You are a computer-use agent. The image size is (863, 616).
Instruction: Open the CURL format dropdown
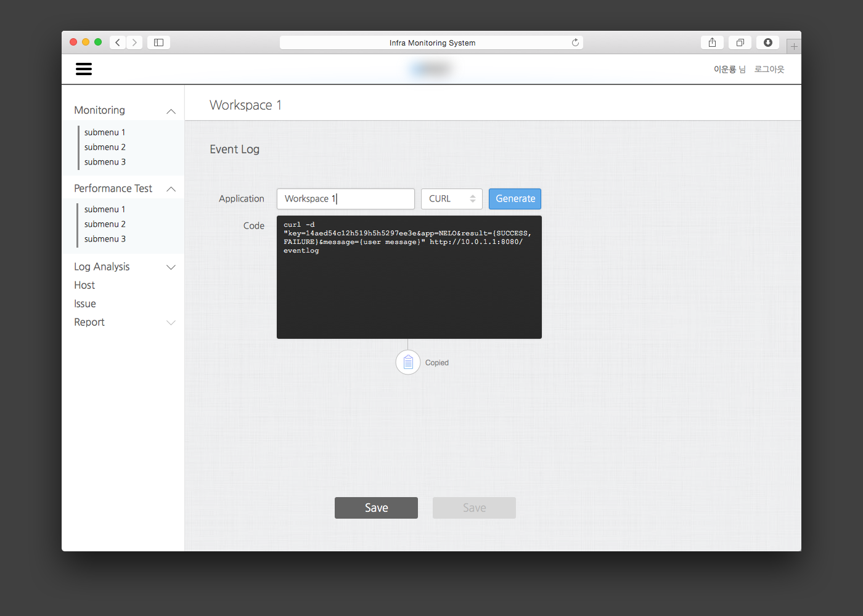(451, 199)
